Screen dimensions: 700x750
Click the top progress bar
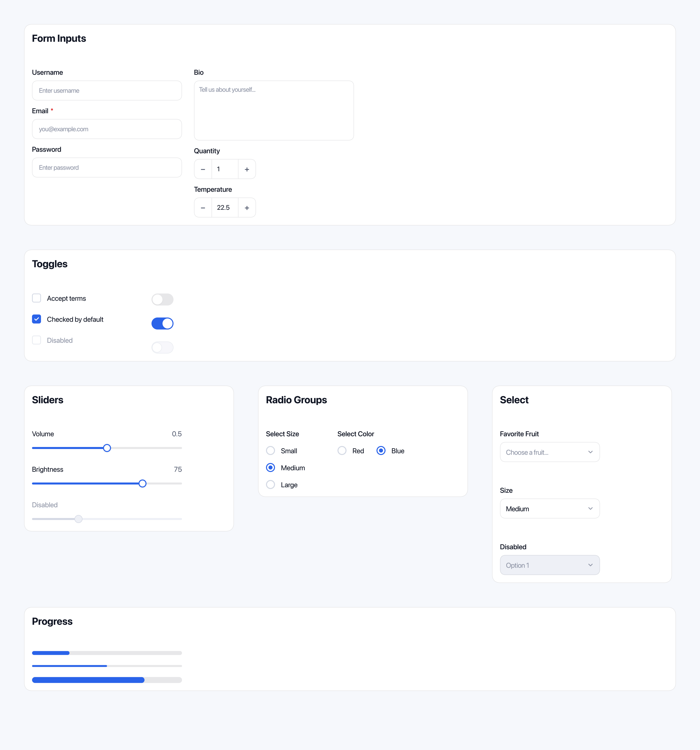point(107,653)
